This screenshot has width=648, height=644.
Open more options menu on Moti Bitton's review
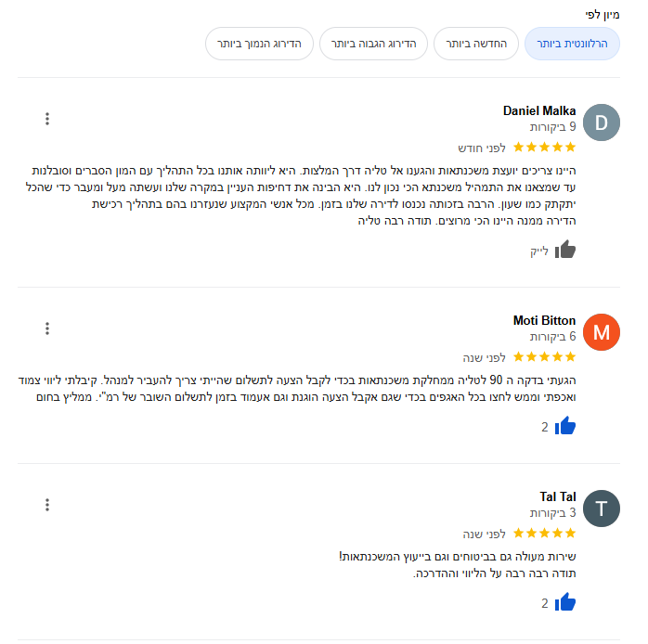(x=47, y=328)
